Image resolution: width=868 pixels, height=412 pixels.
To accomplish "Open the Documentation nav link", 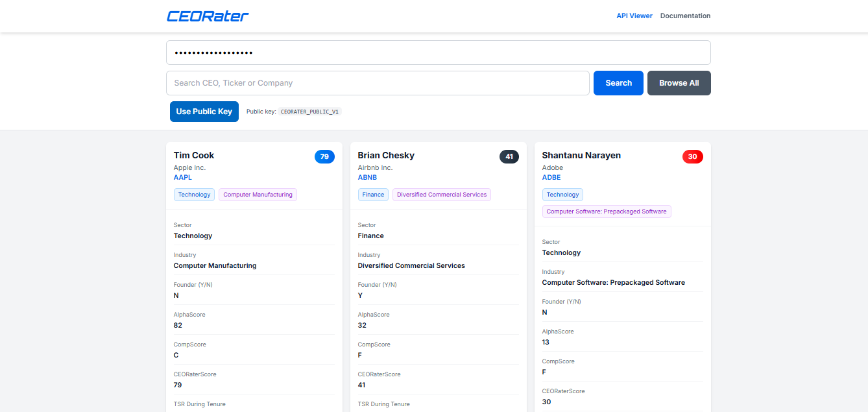I will 685,16.
